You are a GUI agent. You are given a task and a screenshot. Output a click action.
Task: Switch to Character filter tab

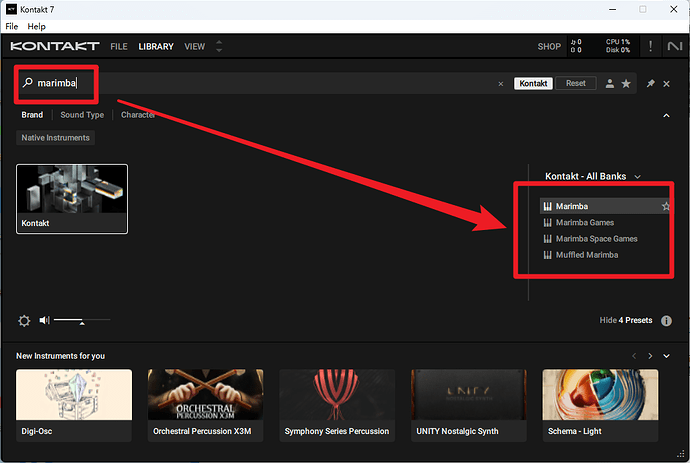pos(138,115)
